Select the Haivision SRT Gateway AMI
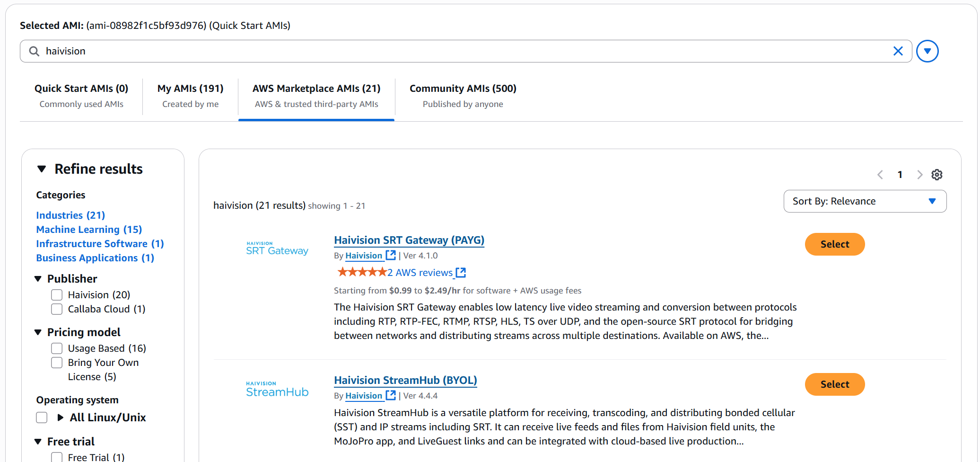980x462 pixels. (834, 244)
